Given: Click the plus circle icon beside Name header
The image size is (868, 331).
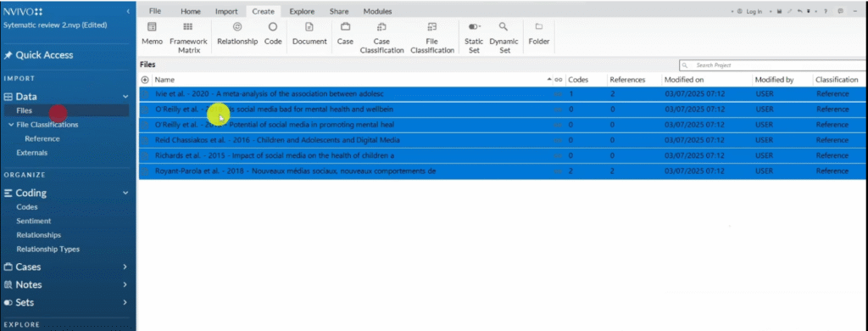Looking at the screenshot, I should (145, 80).
